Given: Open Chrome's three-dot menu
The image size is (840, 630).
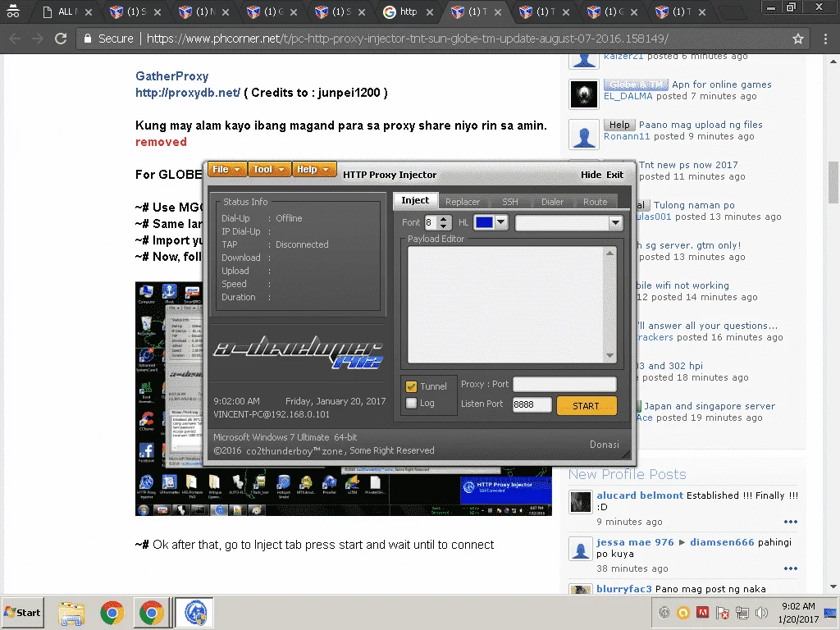Looking at the screenshot, I should pos(825,39).
